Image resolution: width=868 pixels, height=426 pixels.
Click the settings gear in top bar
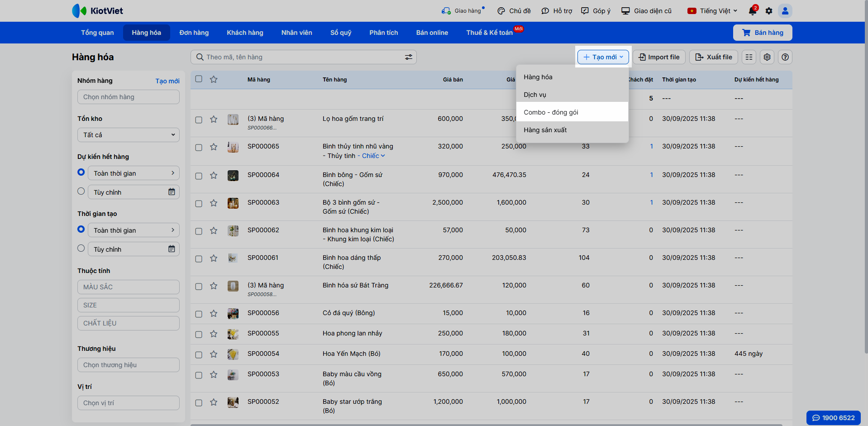click(769, 11)
